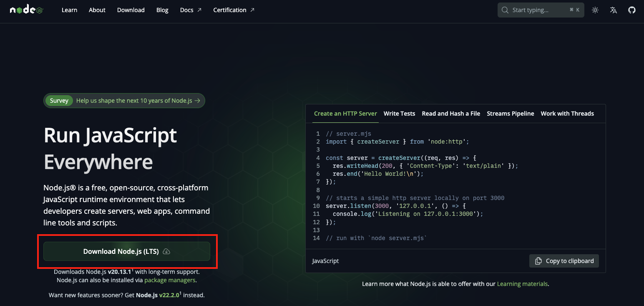
Task: Switch to the Write Tests tab
Action: pos(400,114)
